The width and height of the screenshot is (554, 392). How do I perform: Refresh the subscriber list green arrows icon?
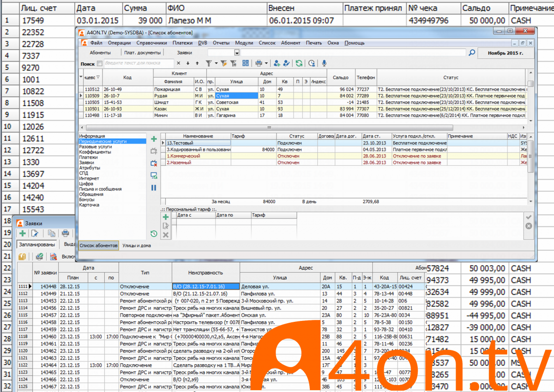pos(299,63)
